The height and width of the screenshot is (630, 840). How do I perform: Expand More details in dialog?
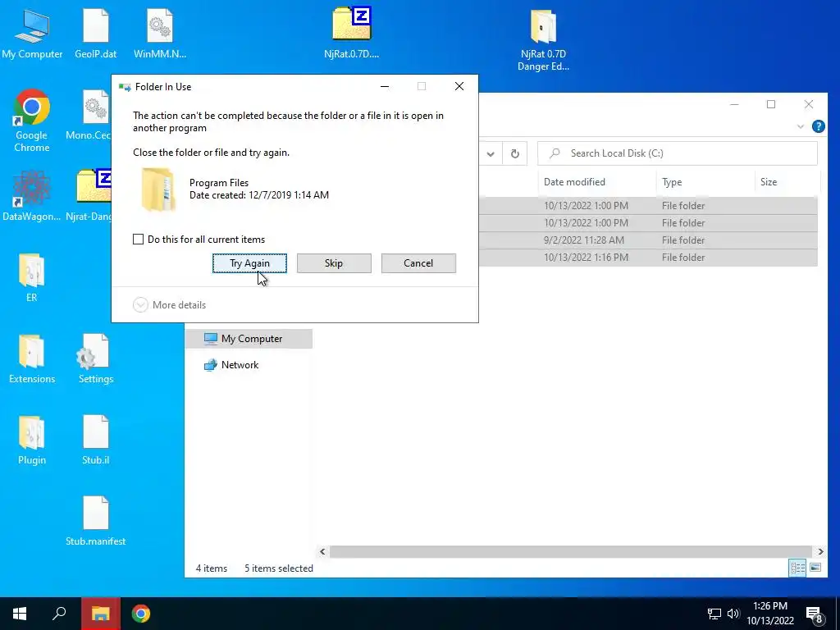click(169, 305)
